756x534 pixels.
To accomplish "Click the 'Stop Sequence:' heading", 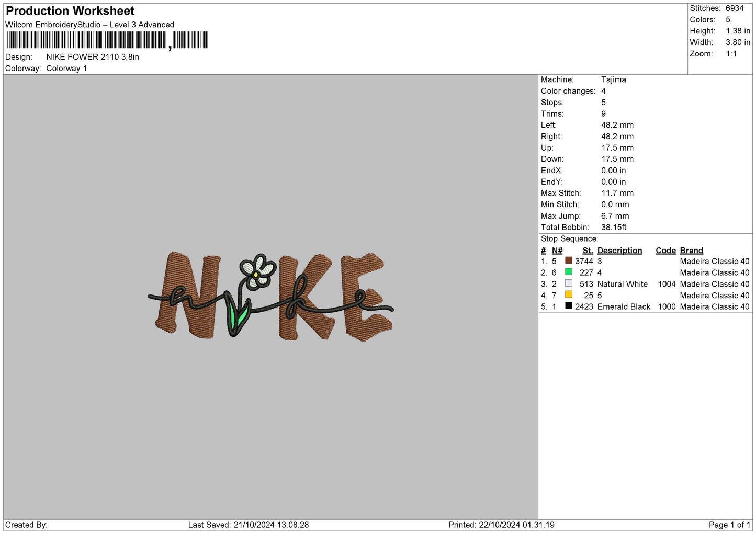I will point(569,239).
